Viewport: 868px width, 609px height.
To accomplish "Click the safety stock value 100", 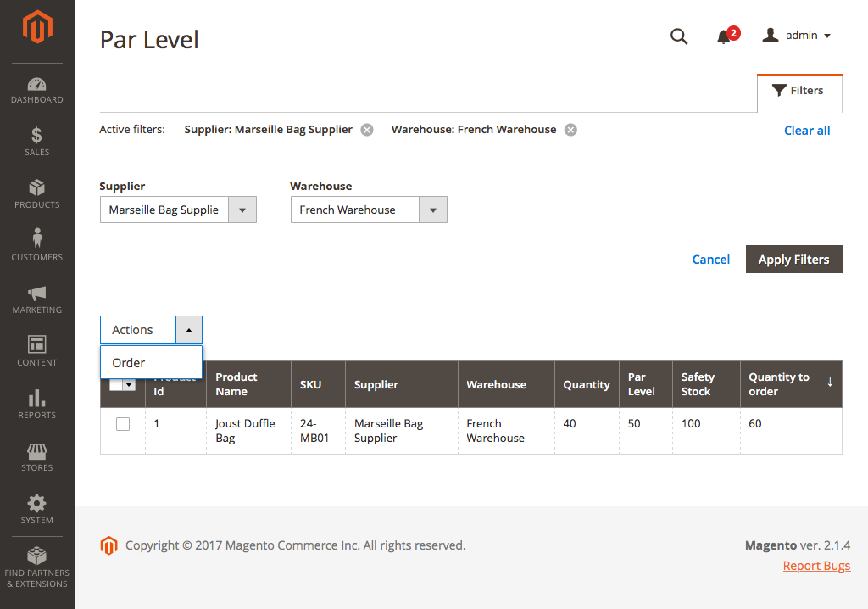I will coord(691,424).
